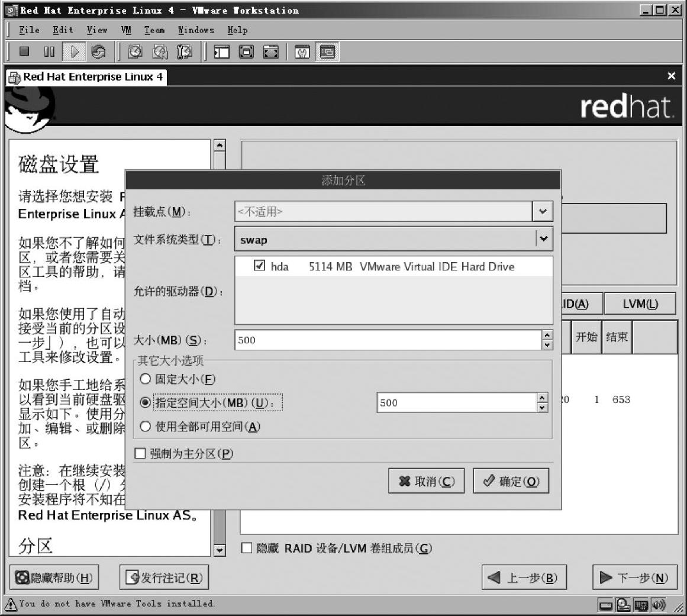Toggle 隐藏 RAID 设备/LVM 卷组成员 checkbox
Image resolution: width=687 pixels, height=616 pixels.
click(247, 548)
